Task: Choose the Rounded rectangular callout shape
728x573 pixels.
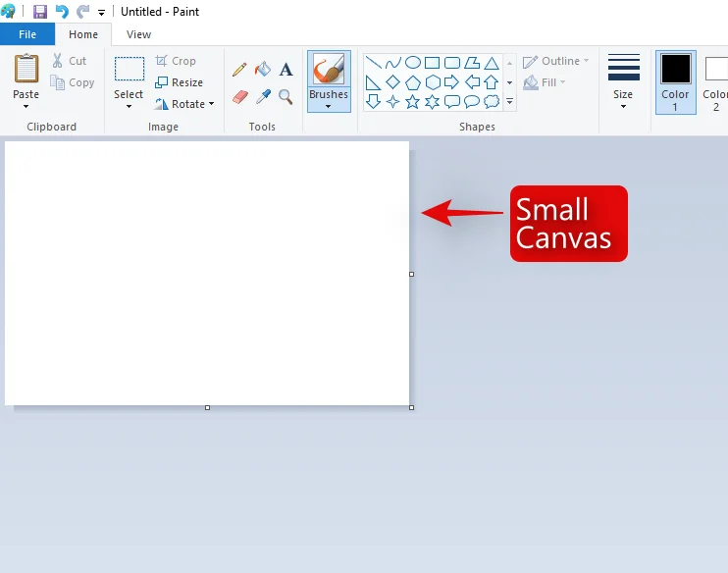Action: [x=452, y=101]
